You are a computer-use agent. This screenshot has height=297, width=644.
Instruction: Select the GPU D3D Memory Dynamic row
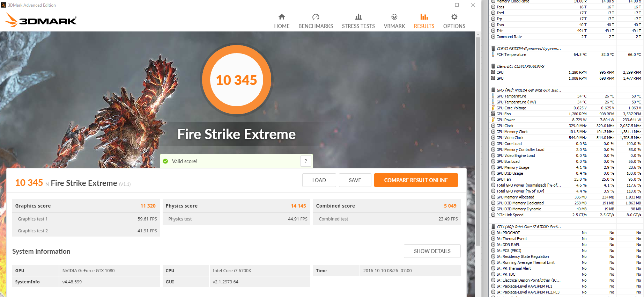(566, 209)
